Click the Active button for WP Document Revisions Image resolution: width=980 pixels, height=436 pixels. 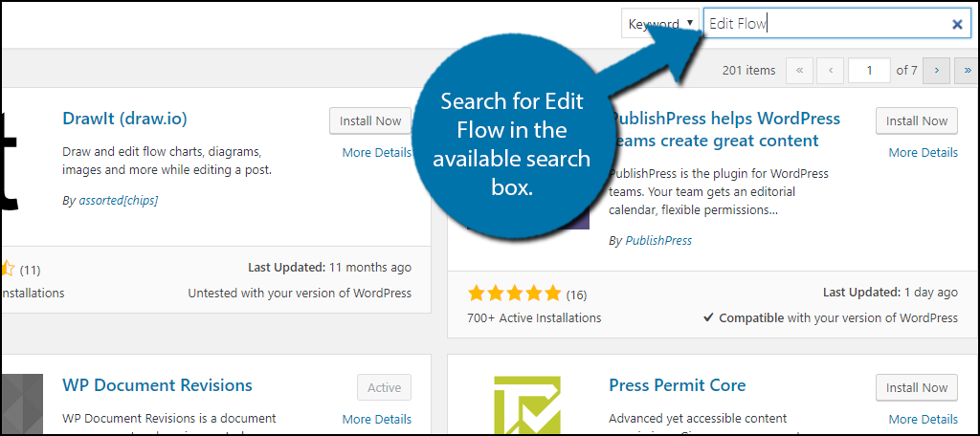click(385, 387)
